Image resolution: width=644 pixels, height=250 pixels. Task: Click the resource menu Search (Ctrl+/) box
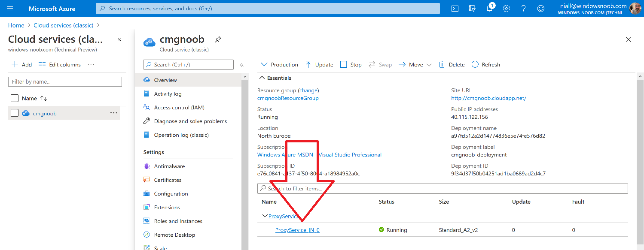pyautogui.click(x=189, y=65)
